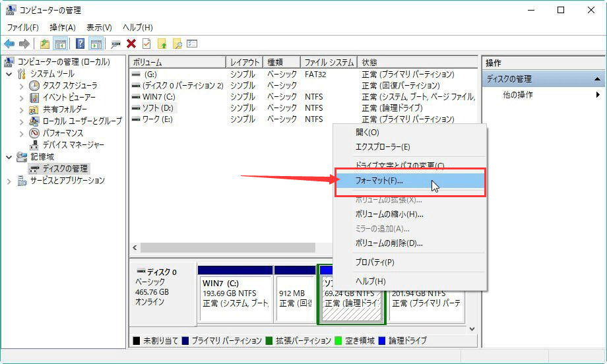This screenshot has width=607, height=364.
Task: Click the disk view scroll-down arrow
Action: [472, 329]
